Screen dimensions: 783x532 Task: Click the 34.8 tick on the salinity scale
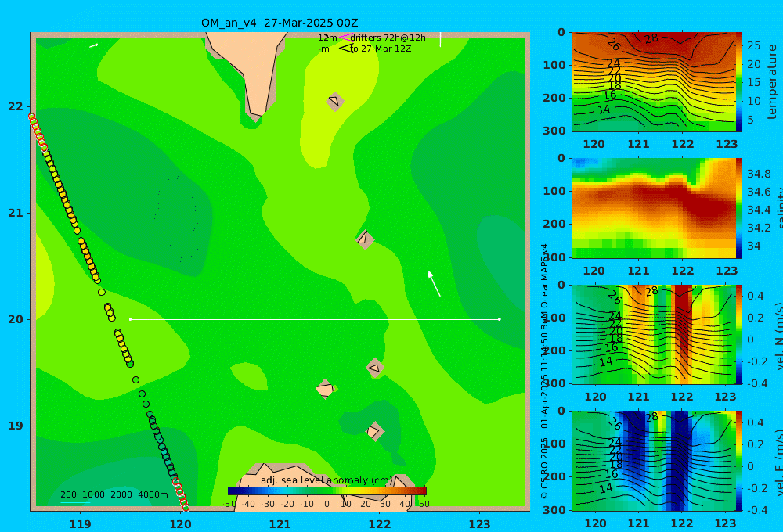tap(759, 174)
